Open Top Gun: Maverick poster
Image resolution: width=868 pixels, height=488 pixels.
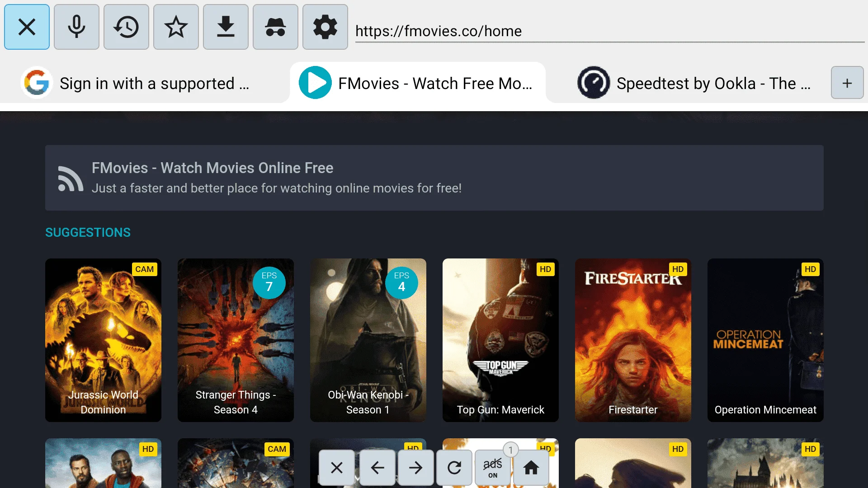point(500,340)
